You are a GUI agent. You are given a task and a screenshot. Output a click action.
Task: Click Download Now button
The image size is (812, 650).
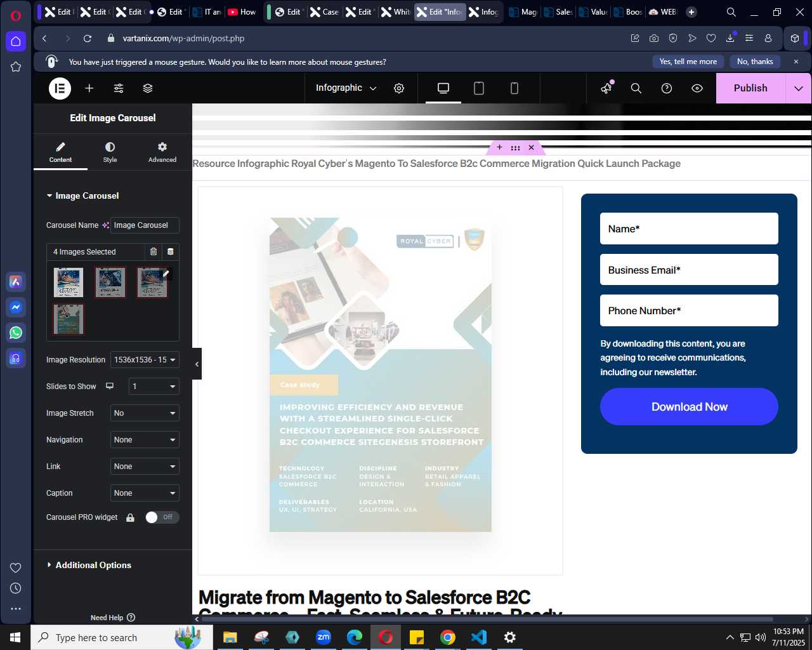click(x=689, y=407)
